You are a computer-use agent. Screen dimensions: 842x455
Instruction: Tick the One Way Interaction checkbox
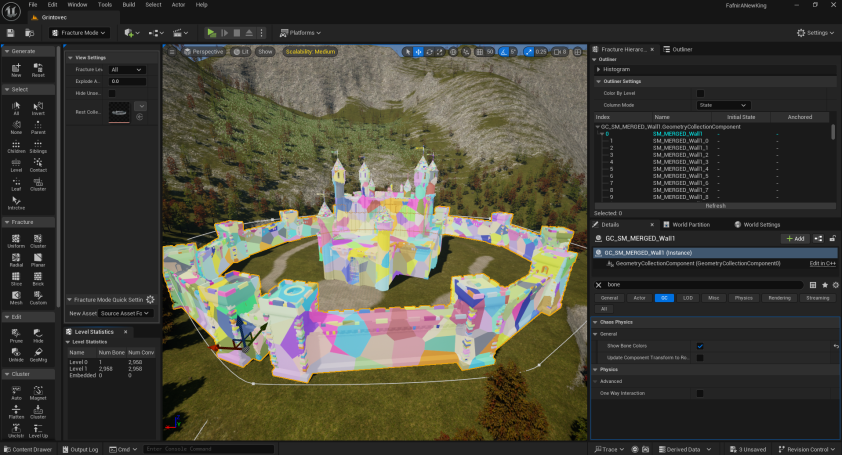700,393
